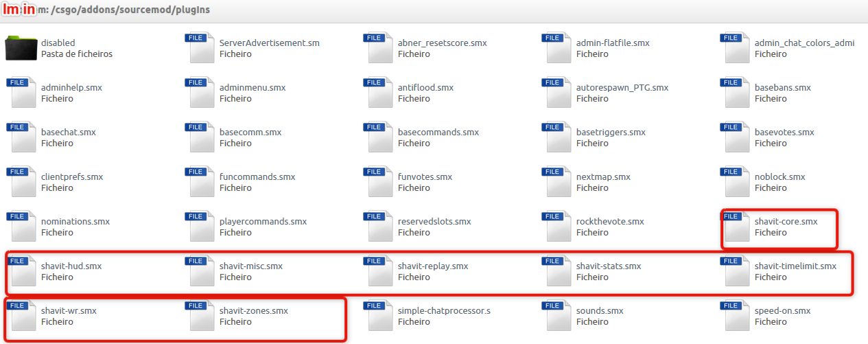Click the shavit-zones.smx file name
868x344 pixels.
[x=254, y=310]
